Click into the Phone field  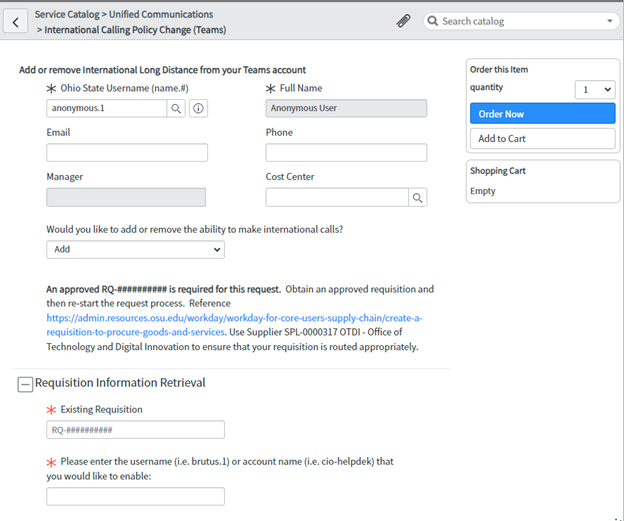(346, 153)
